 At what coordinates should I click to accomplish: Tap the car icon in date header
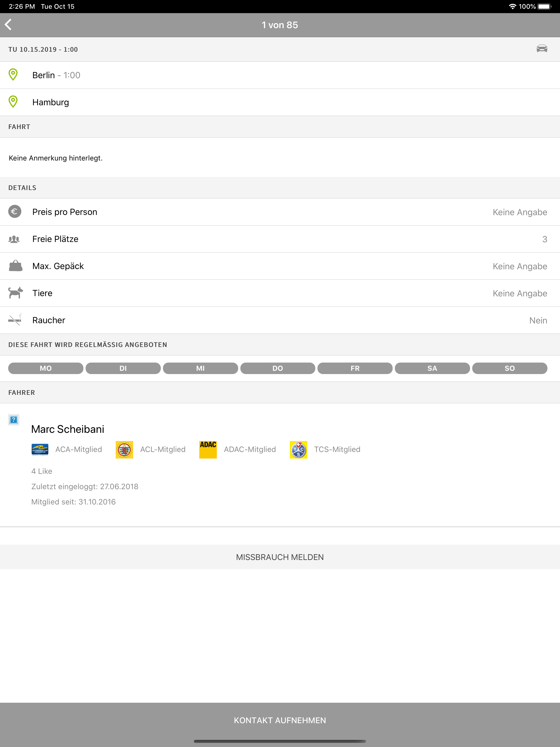tap(542, 49)
